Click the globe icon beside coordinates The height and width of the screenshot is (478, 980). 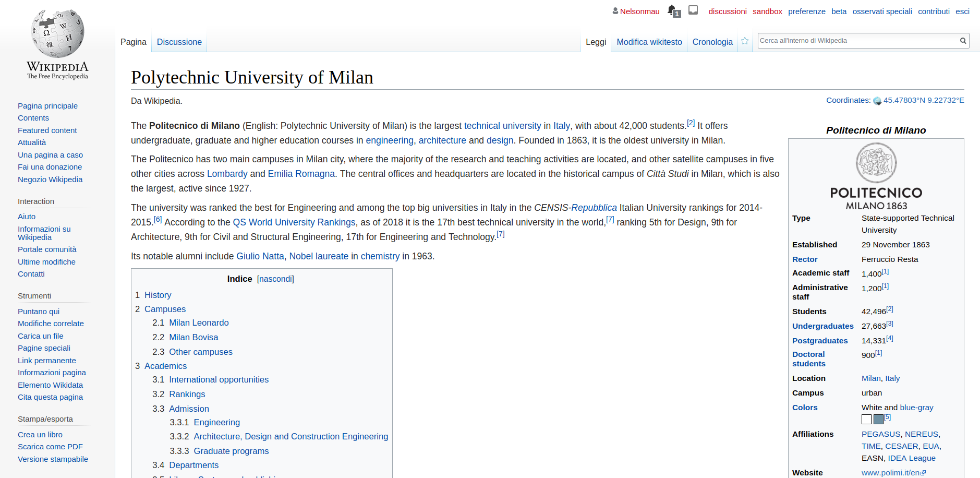877,101
